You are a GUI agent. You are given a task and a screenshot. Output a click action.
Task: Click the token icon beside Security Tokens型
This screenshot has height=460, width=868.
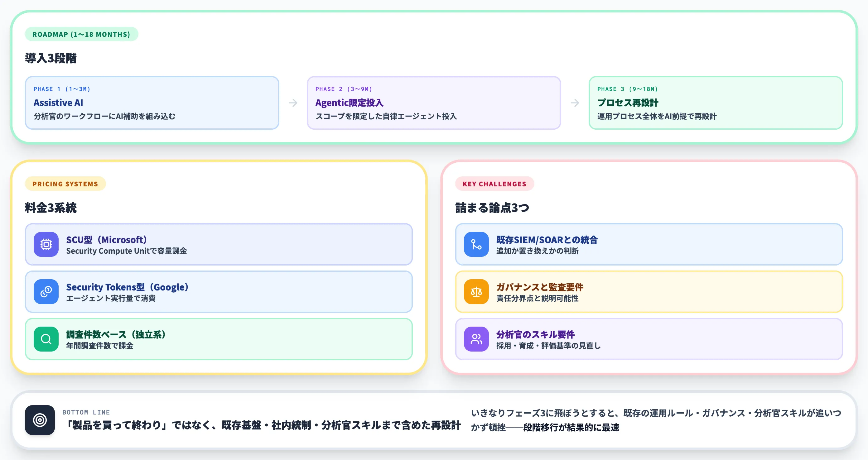click(x=46, y=292)
